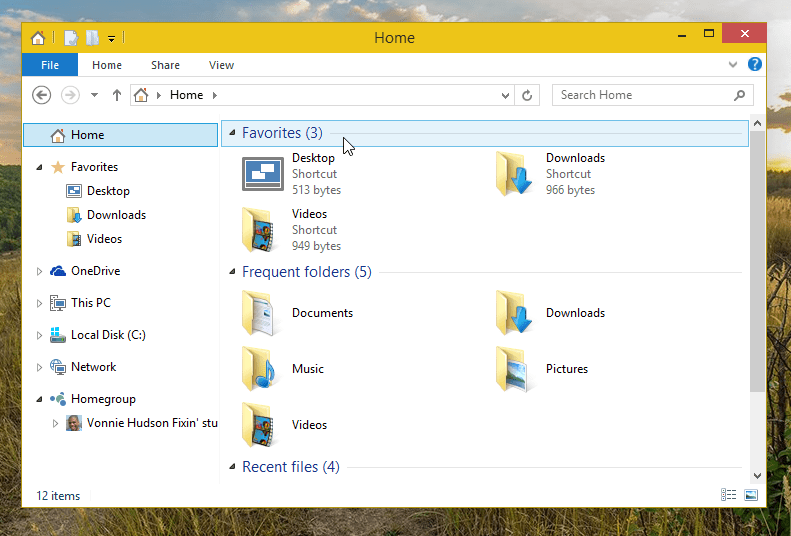Go up one level with Up arrow
Screen dimensions: 791x536
pyautogui.click(x=117, y=95)
